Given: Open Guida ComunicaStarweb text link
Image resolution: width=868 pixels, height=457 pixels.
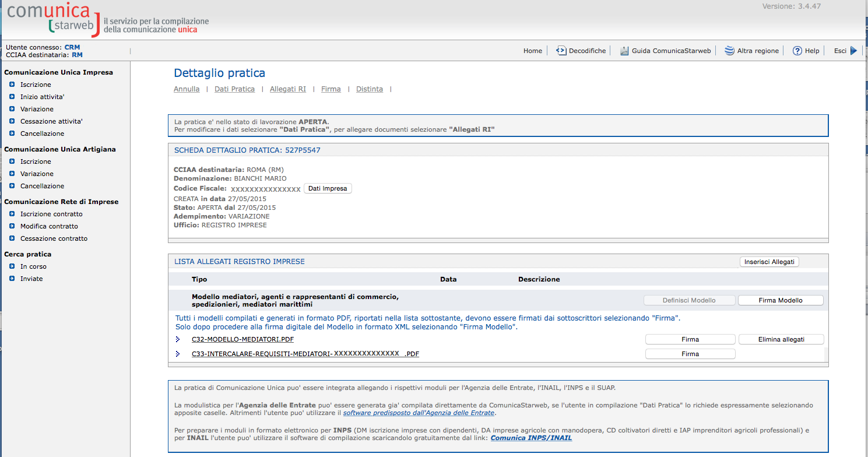Looking at the screenshot, I should click(672, 51).
